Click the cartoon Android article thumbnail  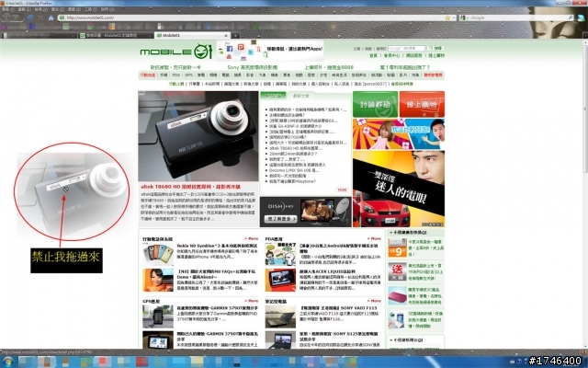[x=280, y=254]
